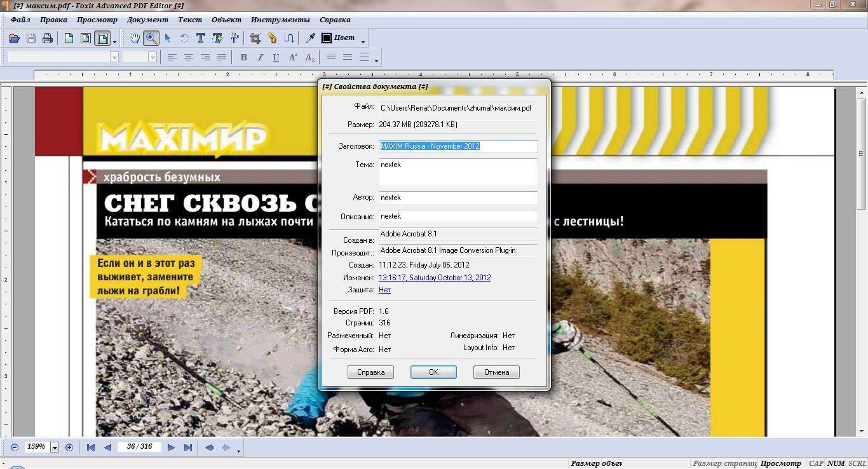This screenshot has width=868, height=469.
Task: Go to the first page
Action: pyautogui.click(x=91, y=447)
